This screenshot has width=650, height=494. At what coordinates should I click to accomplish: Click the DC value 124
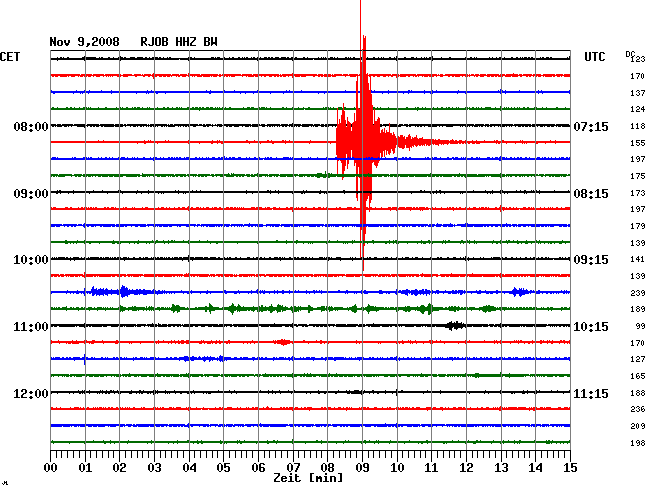pyautogui.click(x=638, y=109)
